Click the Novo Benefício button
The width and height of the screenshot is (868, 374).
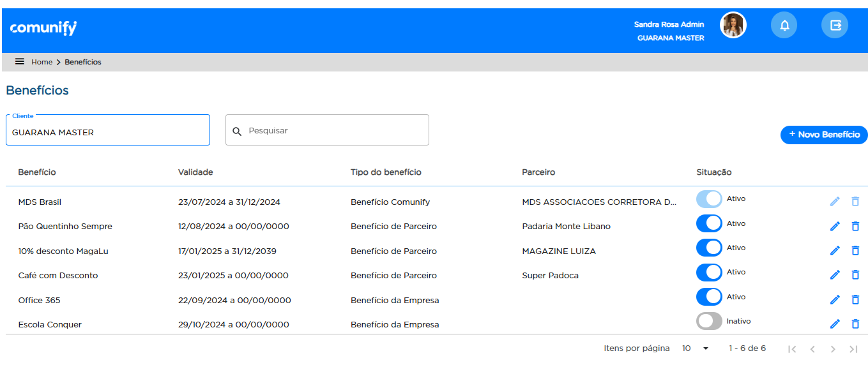click(824, 135)
